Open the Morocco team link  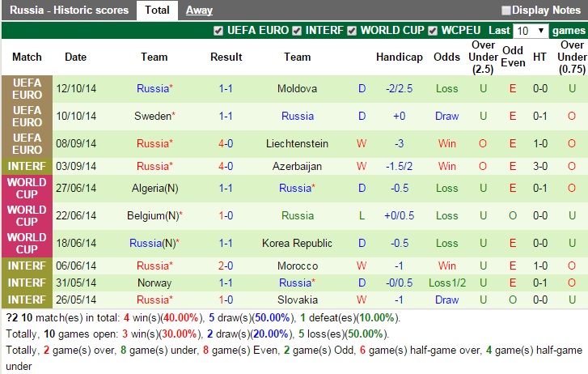(297, 266)
